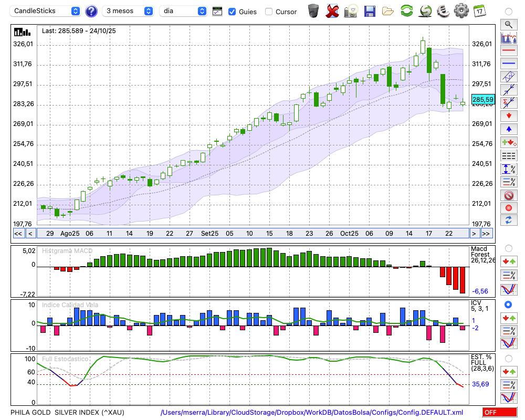Click the Estocastico panel red-green arrows icon
The width and height of the screenshot is (525, 420).
click(509, 372)
